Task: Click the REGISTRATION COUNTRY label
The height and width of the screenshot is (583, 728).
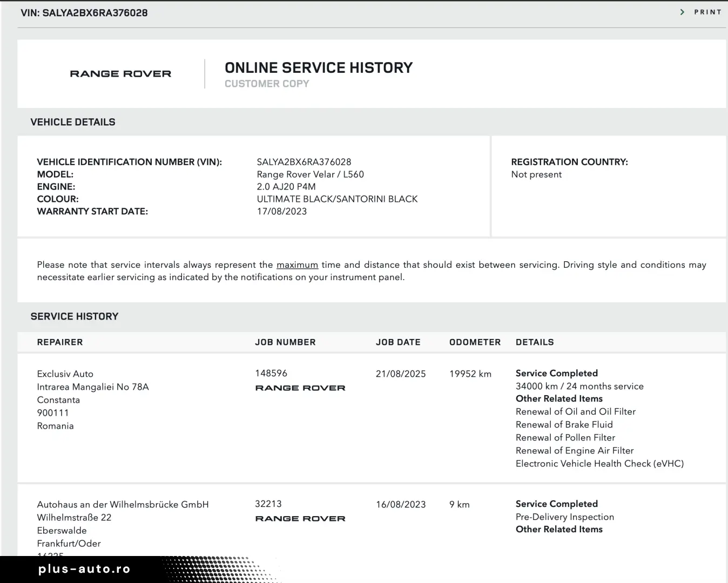Action: tap(570, 162)
